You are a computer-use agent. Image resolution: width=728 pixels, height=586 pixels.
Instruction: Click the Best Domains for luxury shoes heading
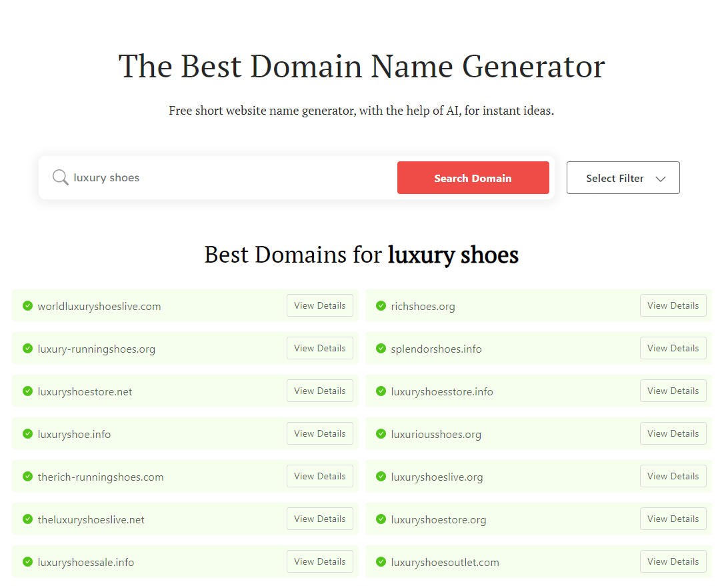coord(361,255)
